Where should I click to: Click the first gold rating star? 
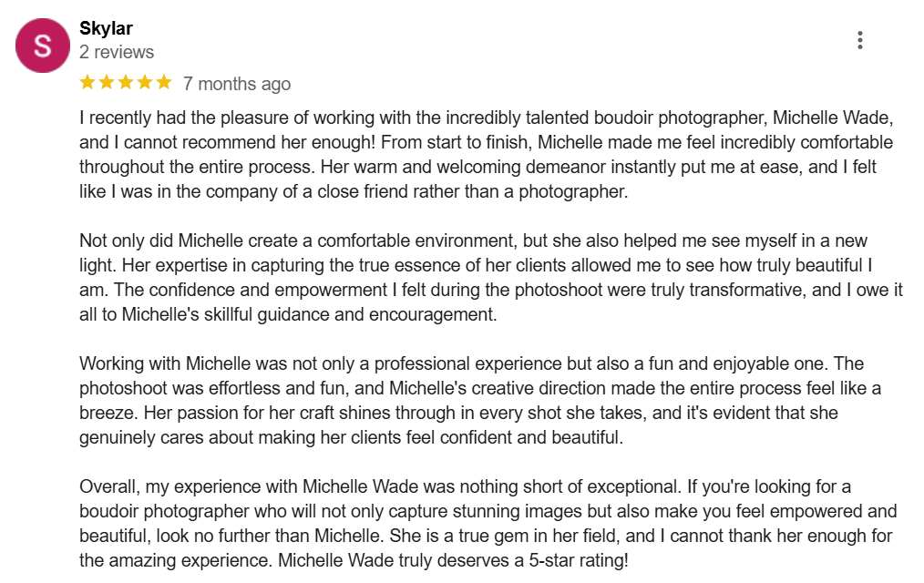click(87, 83)
